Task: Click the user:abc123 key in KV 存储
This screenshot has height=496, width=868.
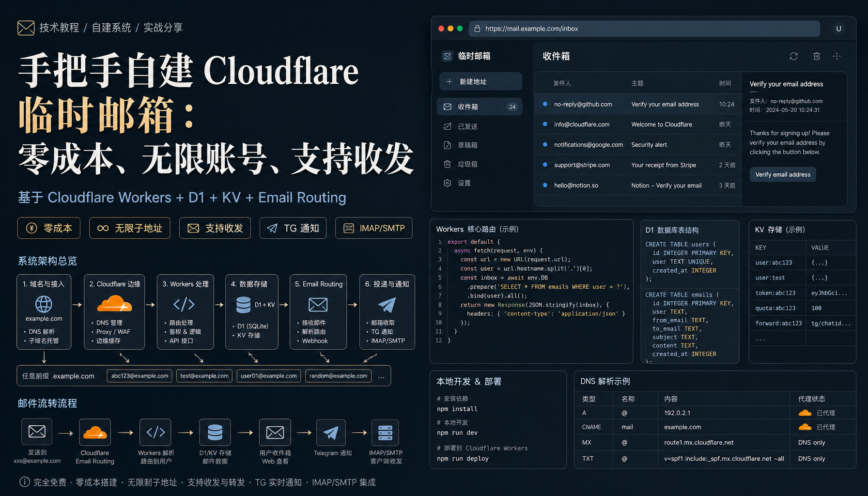Action: click(x=774, y=263)
